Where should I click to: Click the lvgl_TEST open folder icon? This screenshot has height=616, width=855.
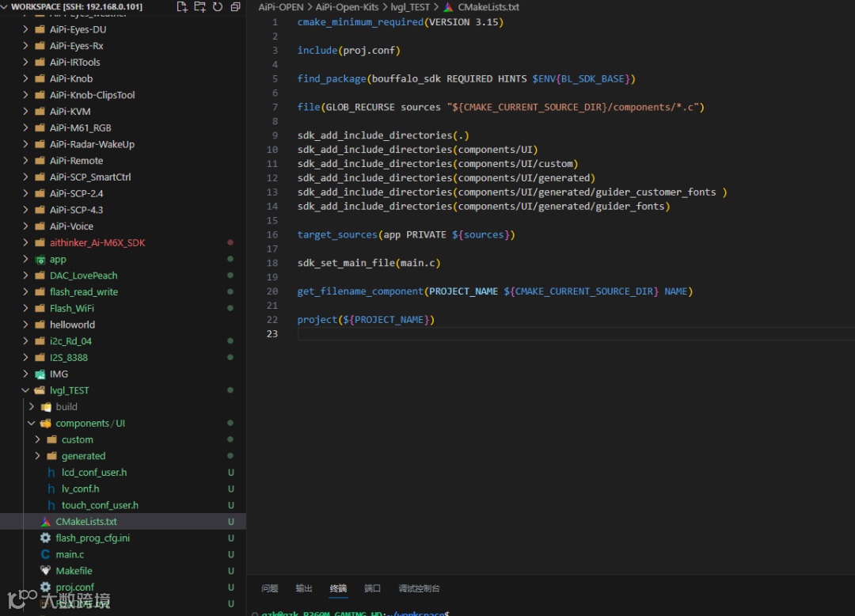pyautogui.click(x=40, y=390)
